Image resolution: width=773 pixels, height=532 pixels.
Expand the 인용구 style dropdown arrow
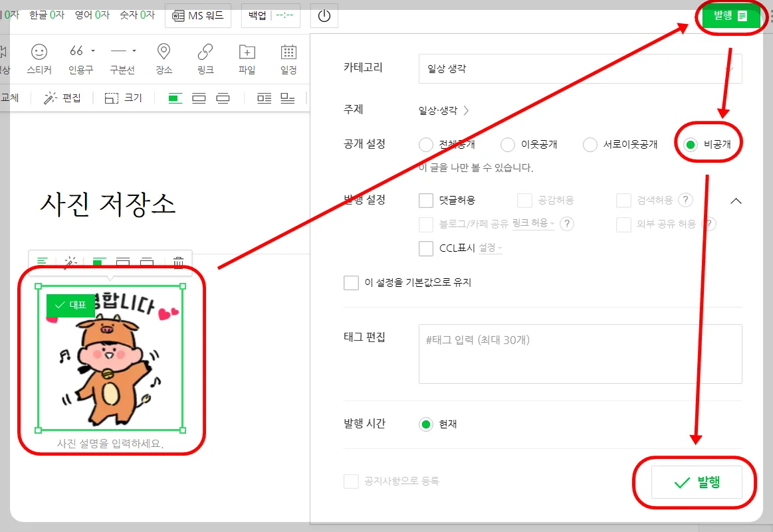coord(92,50)
